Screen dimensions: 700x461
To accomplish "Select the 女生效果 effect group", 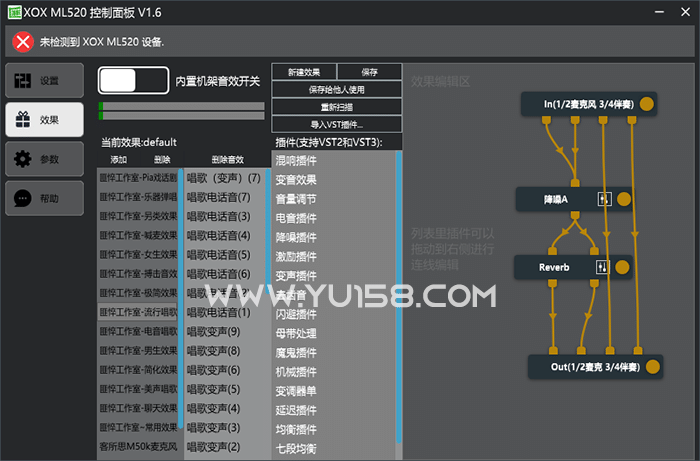I will [138, 255].
